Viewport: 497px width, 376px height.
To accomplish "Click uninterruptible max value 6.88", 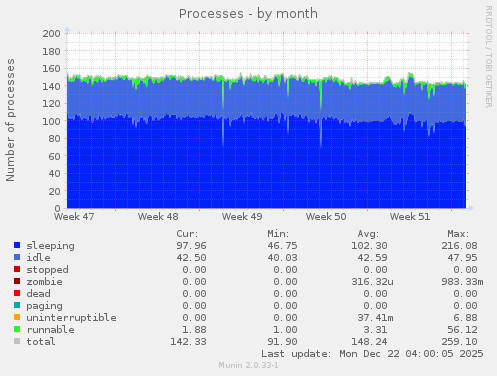I will coord(465,318).
